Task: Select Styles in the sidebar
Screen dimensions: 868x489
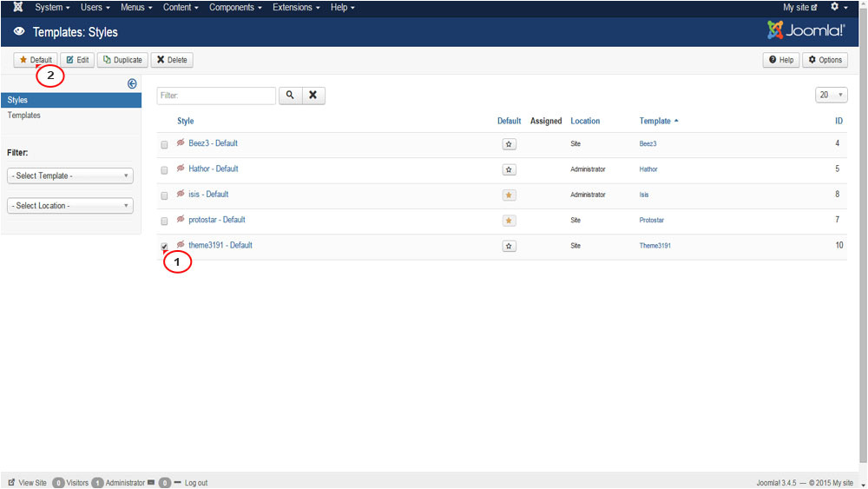Action: (x=71, y=100)
